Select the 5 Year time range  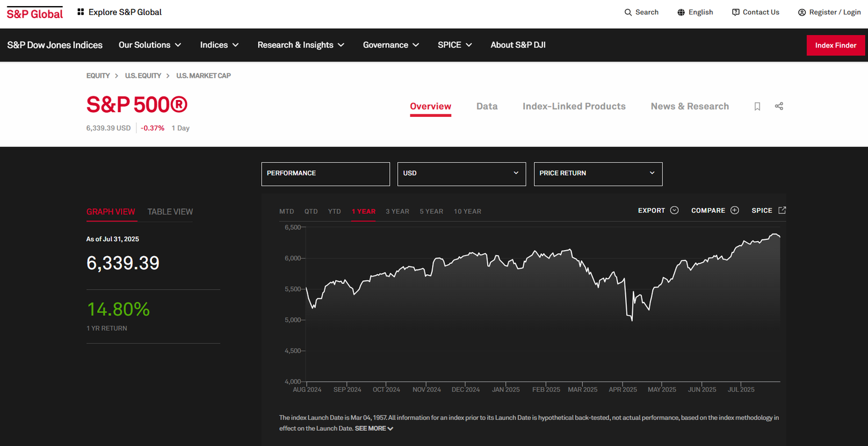pyautogui.click(x=432, y=211)
